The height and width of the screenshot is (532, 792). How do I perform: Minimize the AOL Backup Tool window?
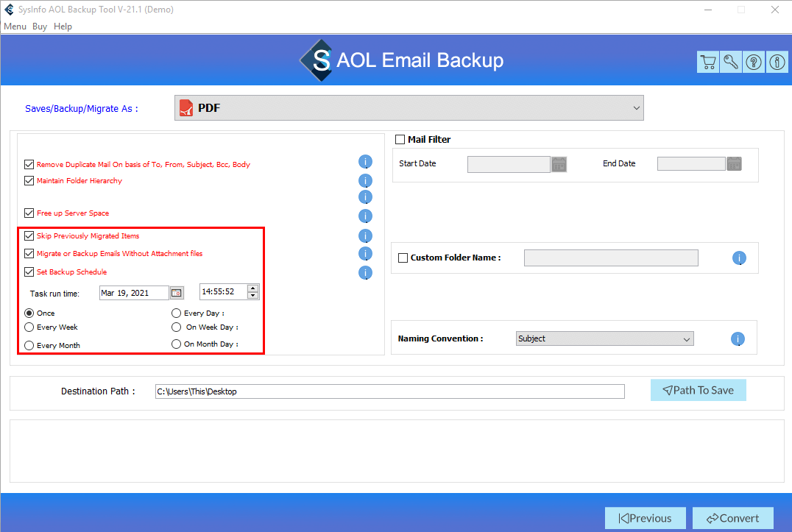tap(708, 10)
